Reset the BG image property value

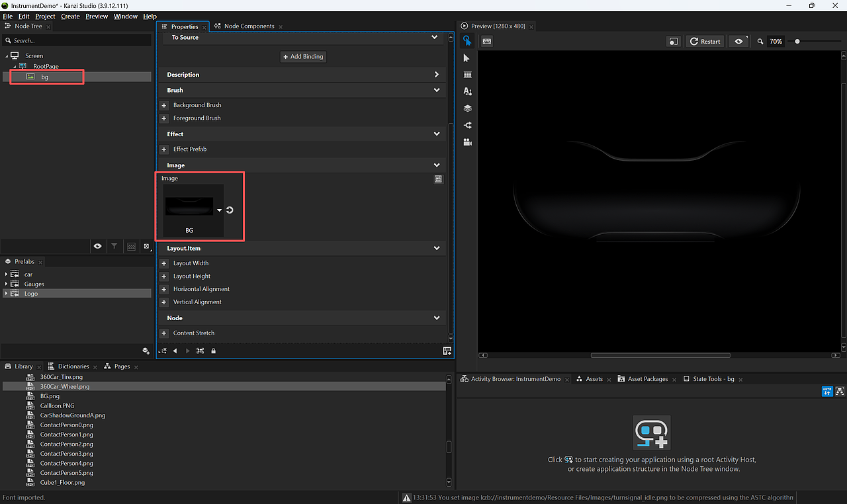(230, 210)
